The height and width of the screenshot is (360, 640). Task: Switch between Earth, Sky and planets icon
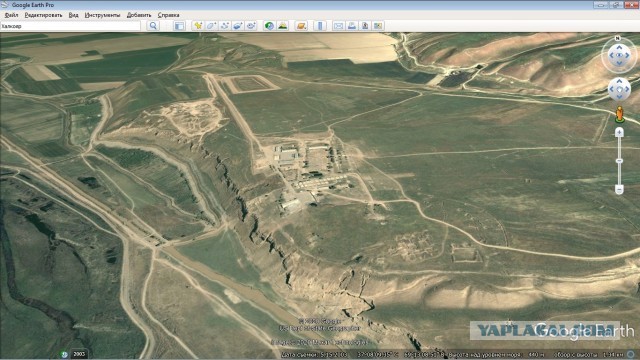tap(301, 26)
